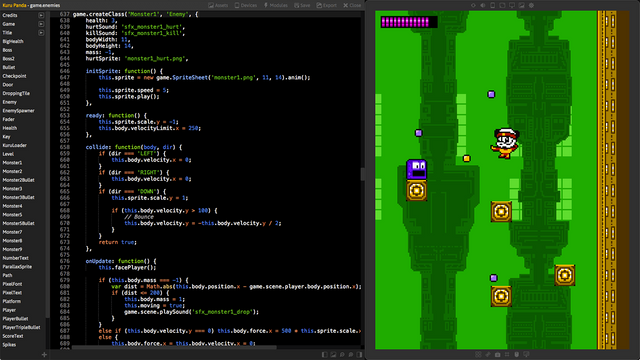Screen dimensions: 640x360
Task: Open Fader class in sidebar
Action: pyautogui.click(x=9, y=120)
